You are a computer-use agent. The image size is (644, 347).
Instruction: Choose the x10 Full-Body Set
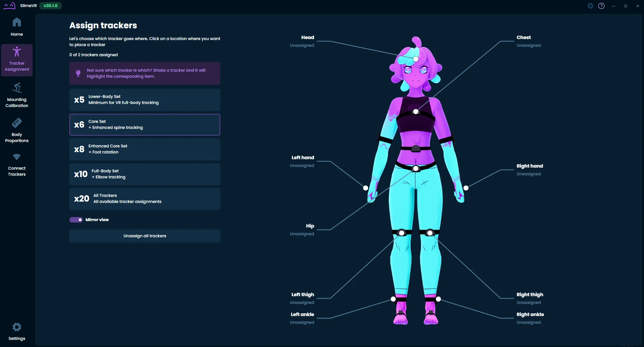(145, 174)
